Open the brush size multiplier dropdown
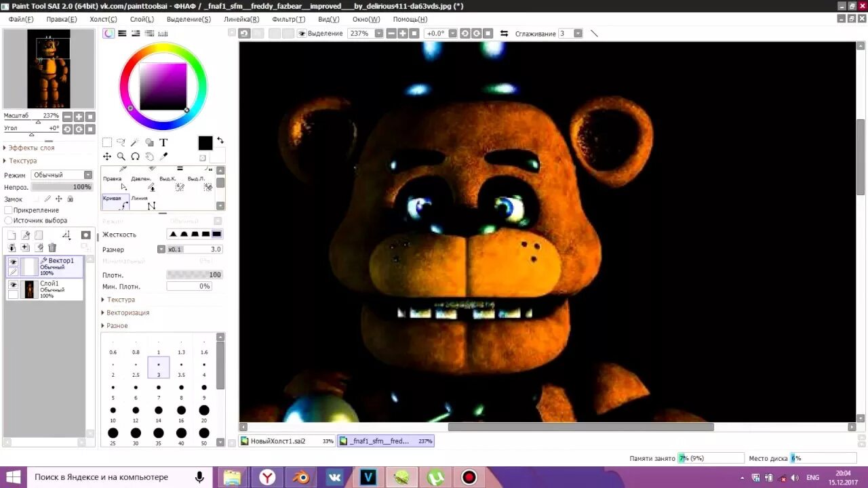Viewport: 868px width, 488px height. tap(161, 249)
